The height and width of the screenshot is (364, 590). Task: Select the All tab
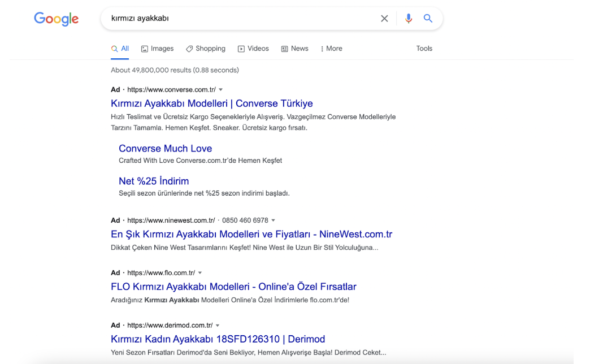pyautogui.click(x=120, y=49)
